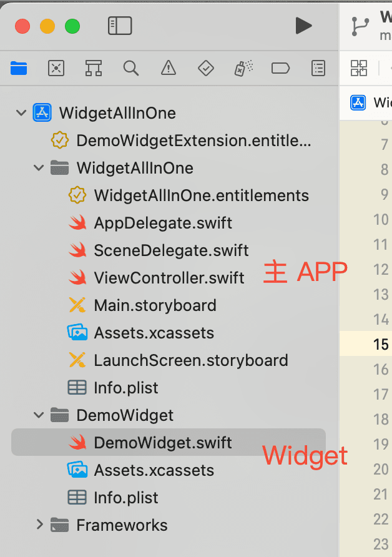Open the Debug navigator spray icon
Screen dimensions: 392x557
[x=243, y=68]
